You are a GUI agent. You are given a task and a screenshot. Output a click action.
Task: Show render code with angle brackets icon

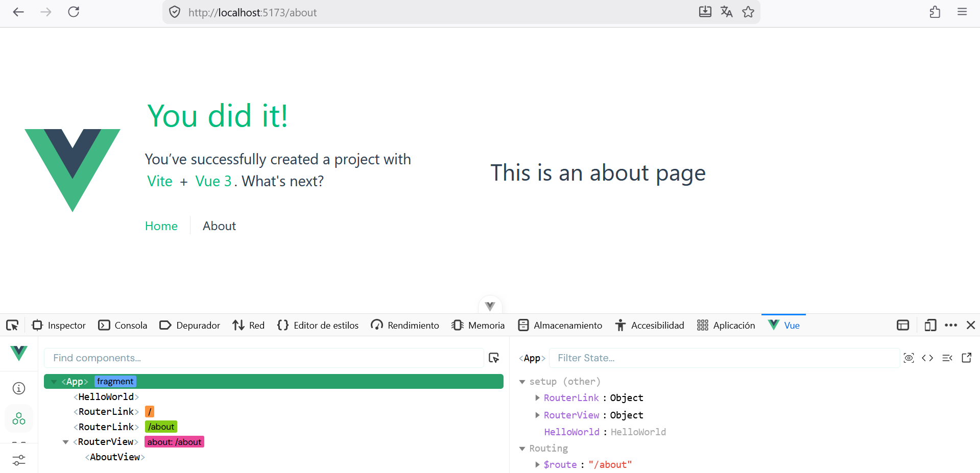pyautogui.click(x=927, y=358)
